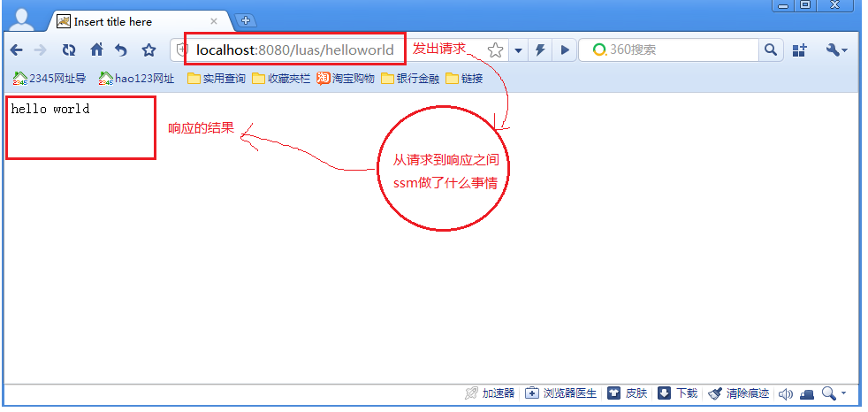
Task: Click the lightning speed mode icon
Action: click(x=540, y=50)
